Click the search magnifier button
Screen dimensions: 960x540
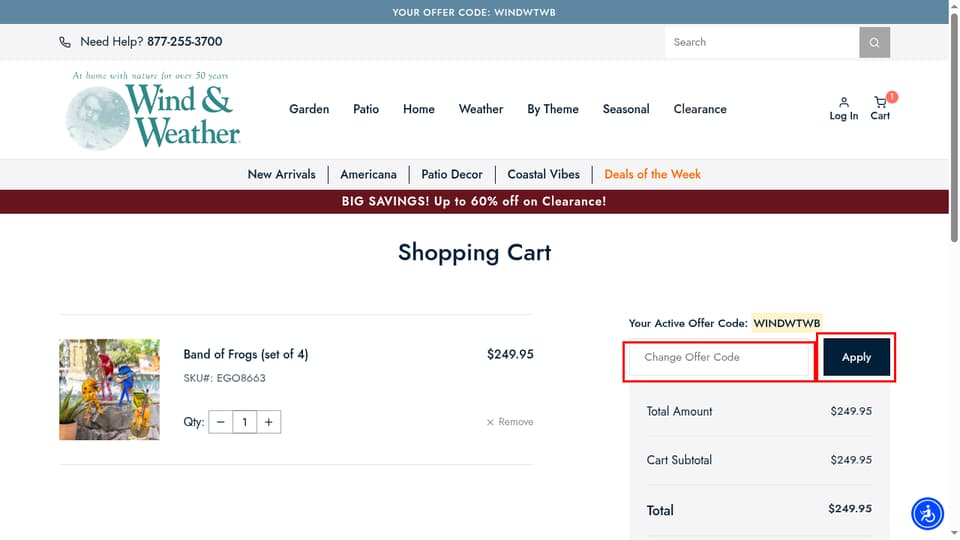click(874, 42)
